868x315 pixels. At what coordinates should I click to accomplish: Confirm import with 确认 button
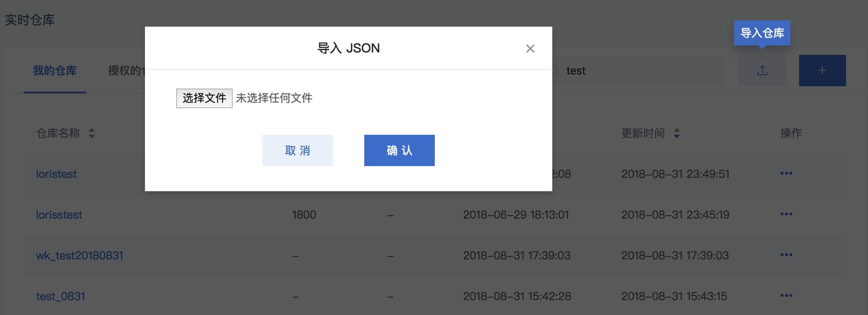(x=400, y=150)
